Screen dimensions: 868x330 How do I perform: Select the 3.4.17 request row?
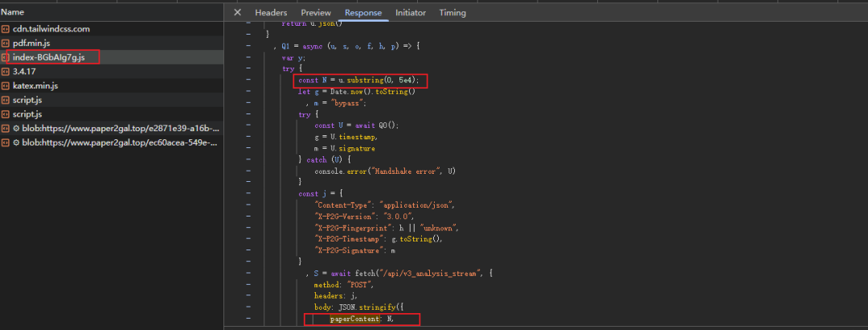coord(112,72)
